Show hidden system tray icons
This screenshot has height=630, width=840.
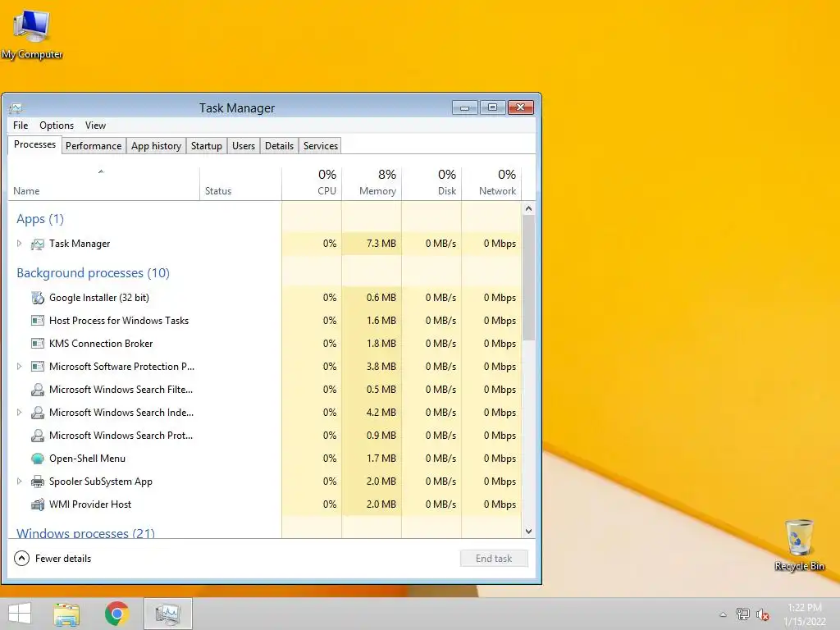click(724, 614)
